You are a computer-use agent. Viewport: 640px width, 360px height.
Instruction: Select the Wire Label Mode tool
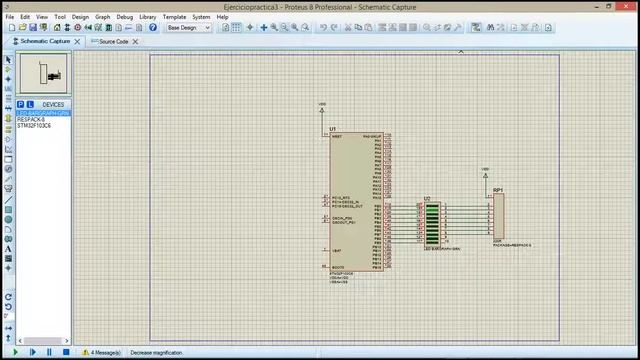click(x=8, y=89)
